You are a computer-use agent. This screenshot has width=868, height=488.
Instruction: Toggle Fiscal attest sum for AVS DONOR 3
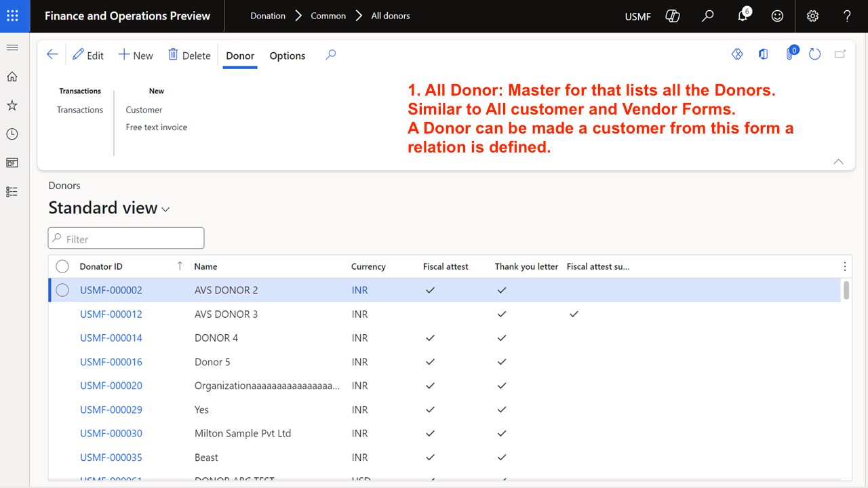tap(574, 314)
